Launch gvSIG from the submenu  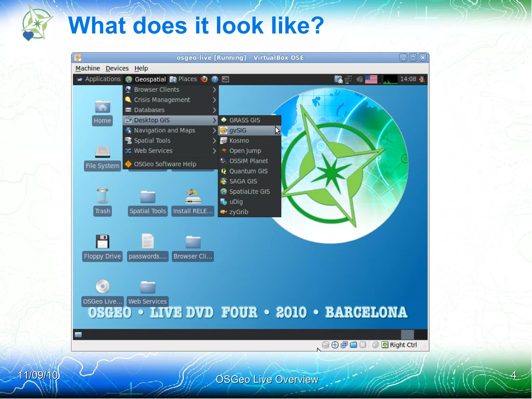coord(250,130)
